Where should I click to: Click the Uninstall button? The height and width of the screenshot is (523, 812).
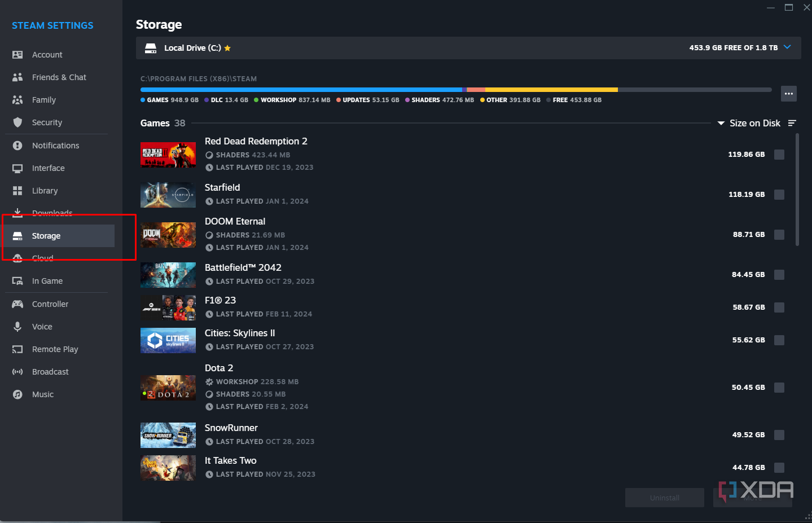pyautogui.click(x=665, y=498)
